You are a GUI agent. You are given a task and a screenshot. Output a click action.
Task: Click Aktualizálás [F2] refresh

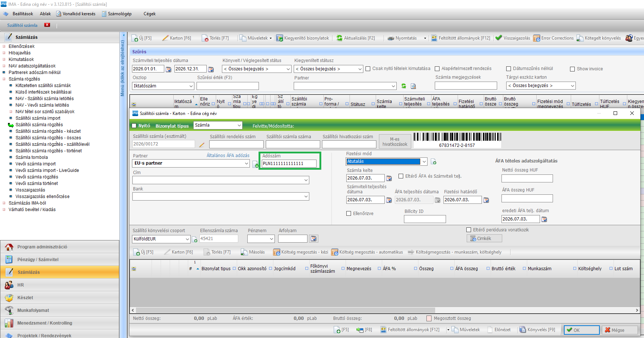pos(356,38)
